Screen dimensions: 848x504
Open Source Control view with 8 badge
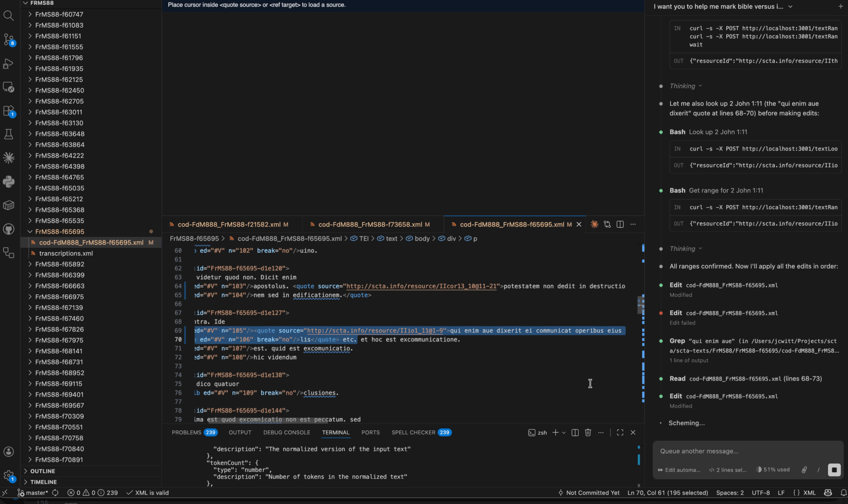[x=8, y=40]
